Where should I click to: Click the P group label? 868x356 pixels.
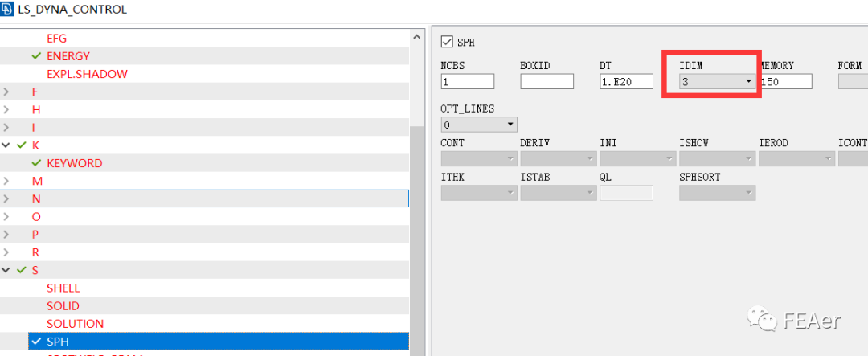35,235
